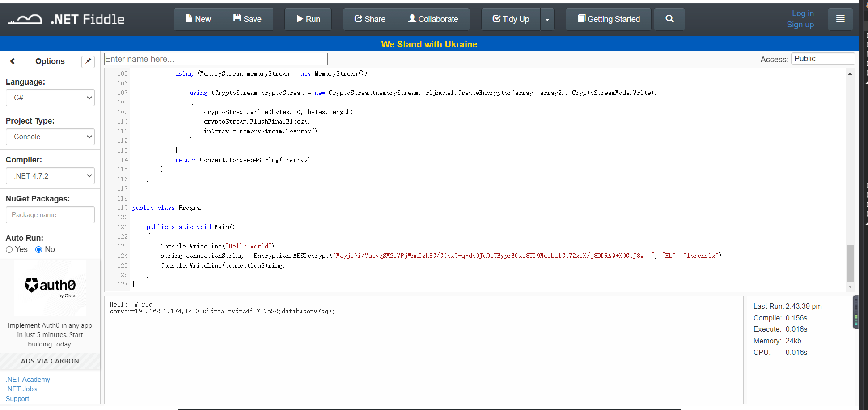Click the editor scroll down arrow
The image size is (868, 410).
[x=850, y=287]
